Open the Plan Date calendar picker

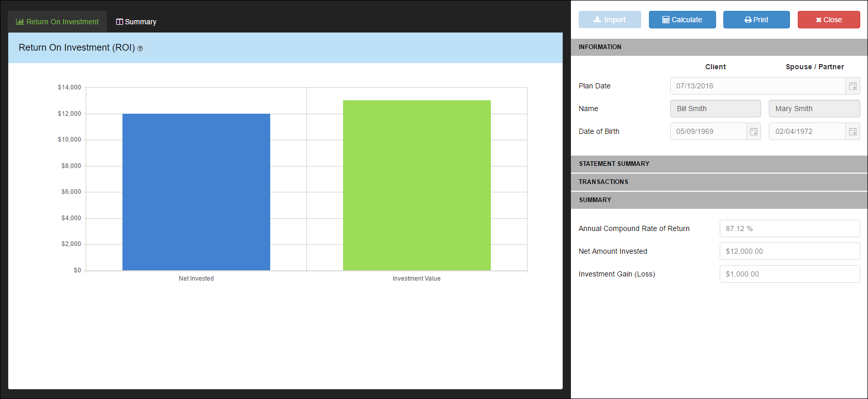tap(853, 86)
